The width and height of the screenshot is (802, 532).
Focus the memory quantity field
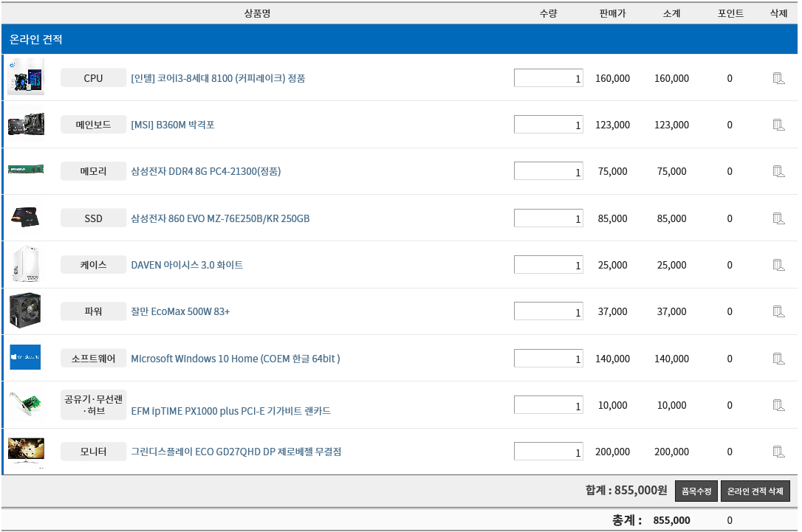tap(548, 171)
